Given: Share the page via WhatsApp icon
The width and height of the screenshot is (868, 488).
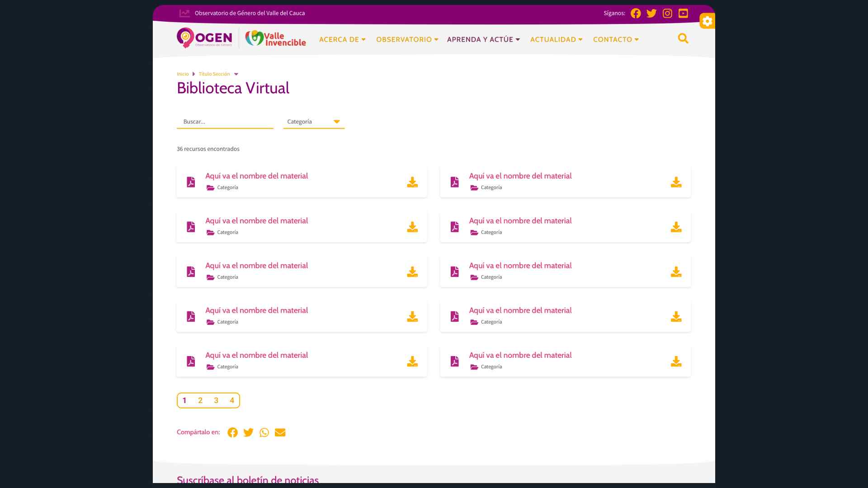Looking at the screenshot, I should point(264,432).
